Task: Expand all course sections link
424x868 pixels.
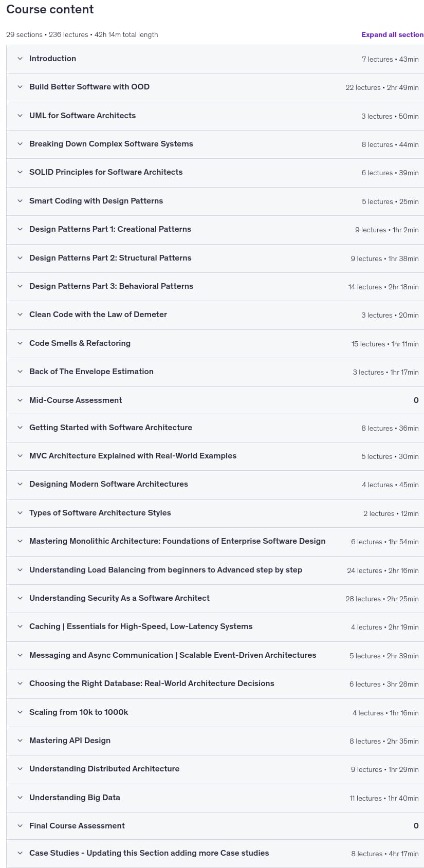Action: [392, 34]
